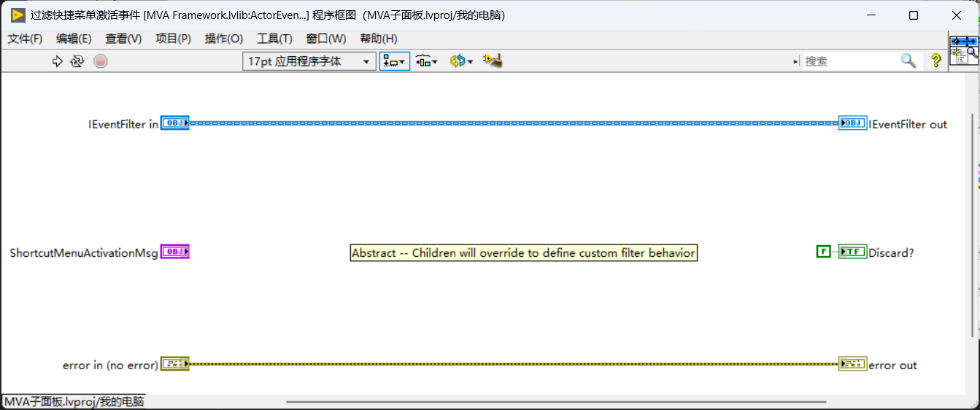The image size is (980, 410).
Task: Select the error in cluster terminal
Action: tap(174, 363)
